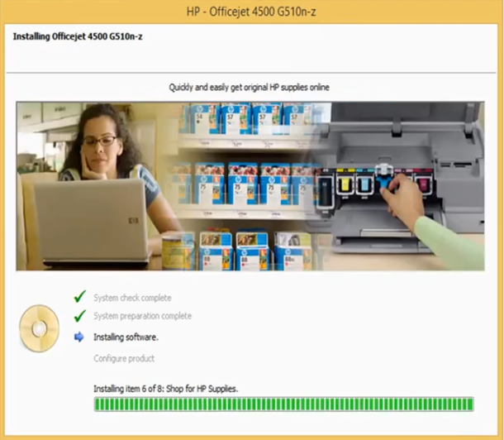Click the green checkmark beside System check complete
Viewport: 504px width, 440px height.
[79, 297]
